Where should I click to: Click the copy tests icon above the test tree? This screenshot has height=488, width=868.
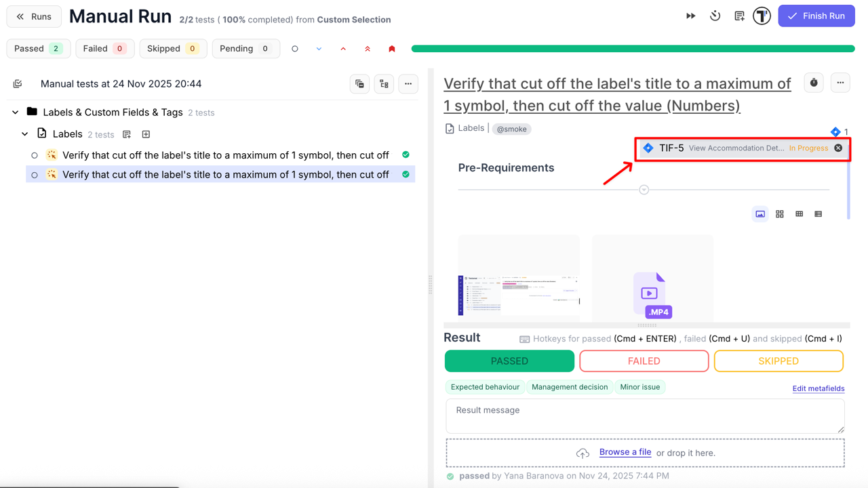[x=359, y=83]
